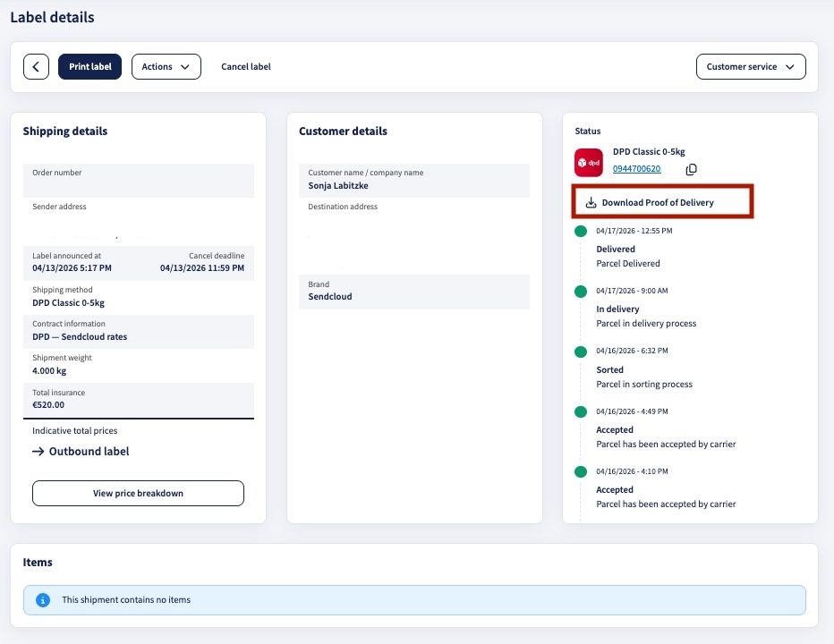Click the DPD carrier logo
The width and height of the screenshot is (834, 644).
[588, 162]
